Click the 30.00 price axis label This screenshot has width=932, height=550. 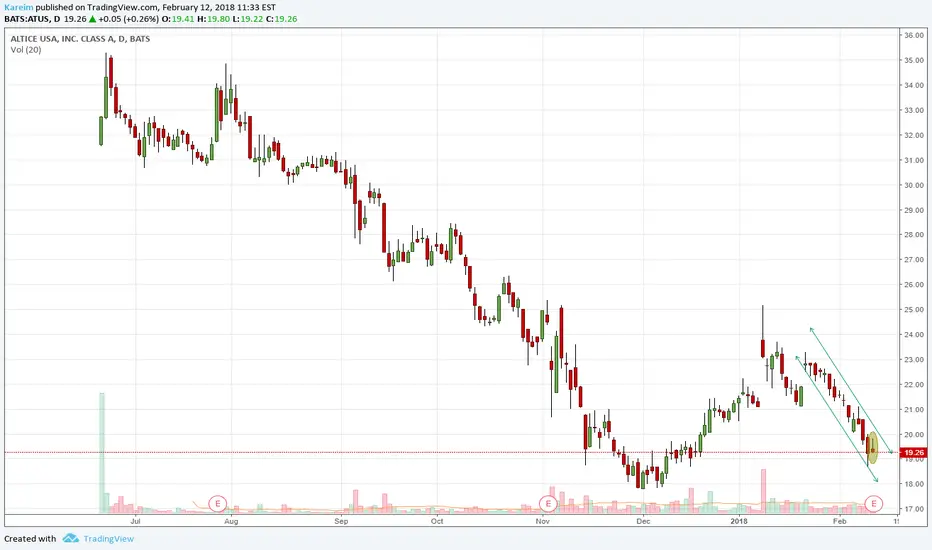(x=914, y=186)
